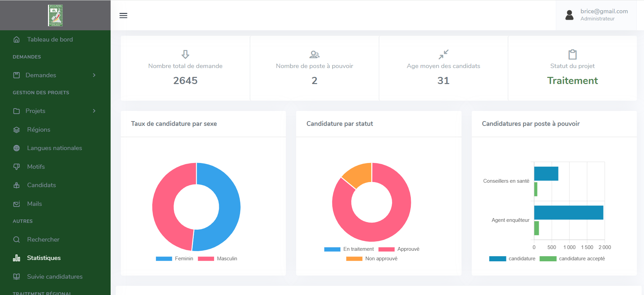
Task: Click the application logo in sidebar header
Action: pos(55,15)
